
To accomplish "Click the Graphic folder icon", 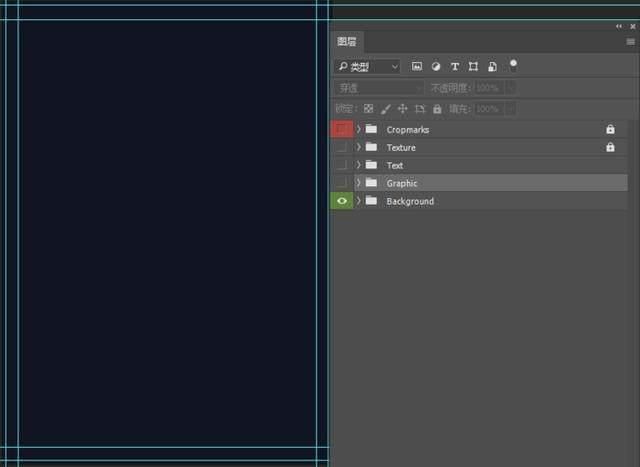I will click(371, 183).
